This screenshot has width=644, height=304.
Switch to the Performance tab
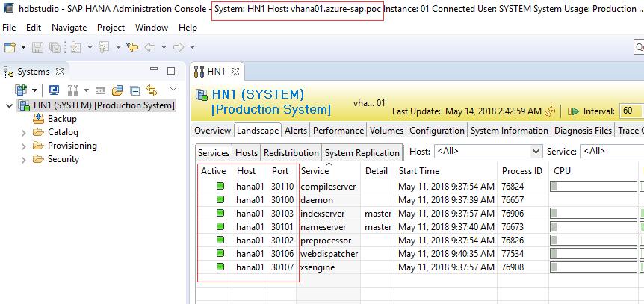tap(338, 131)
